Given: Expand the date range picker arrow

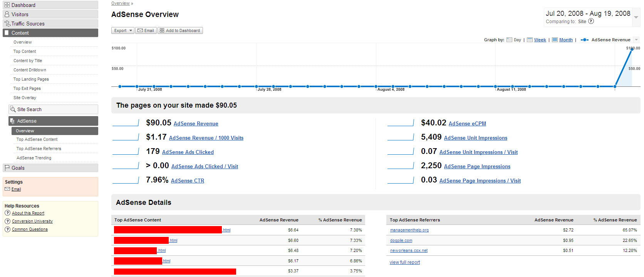Looking at the screenshot, I should pos(636,17).
